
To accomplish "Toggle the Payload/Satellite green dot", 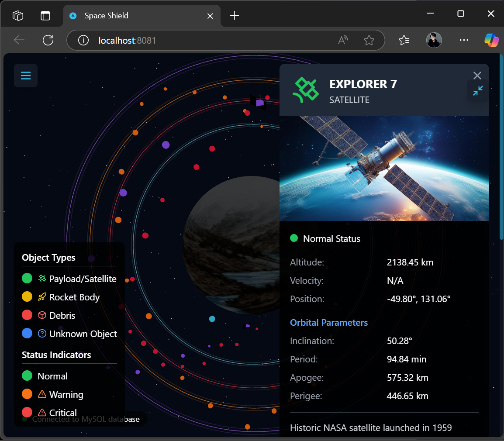I will point(27,278).
